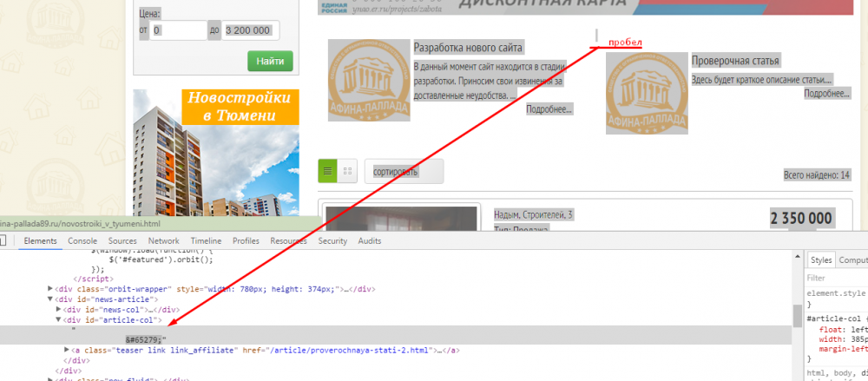The height and width of the screenshot is (381, 868).
Task: Open the Security tab
Action: coord(332,241)
